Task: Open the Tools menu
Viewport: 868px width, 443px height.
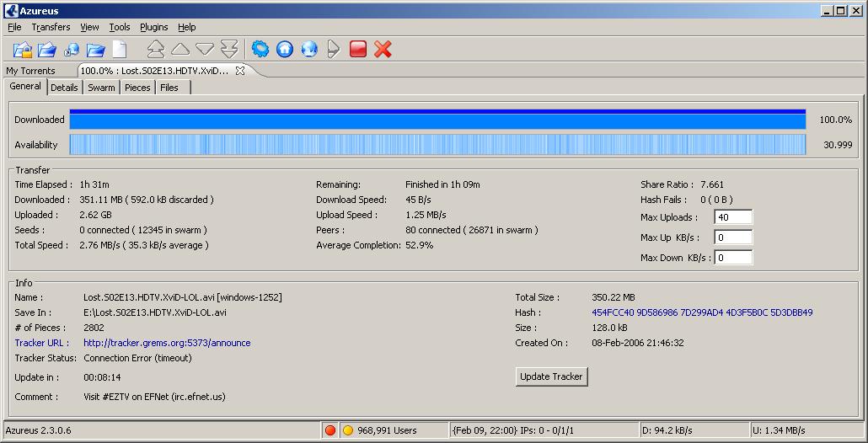Action: click(x=120, y=27)
